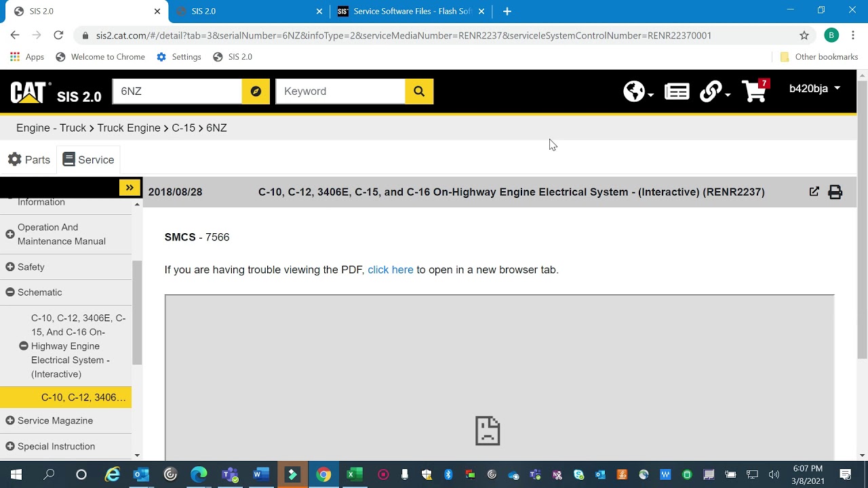Image resolution: width=868 pixels, height=488 pixels.
Task: Switch to the Service Software Files tab
Action: tap(411, 12)
